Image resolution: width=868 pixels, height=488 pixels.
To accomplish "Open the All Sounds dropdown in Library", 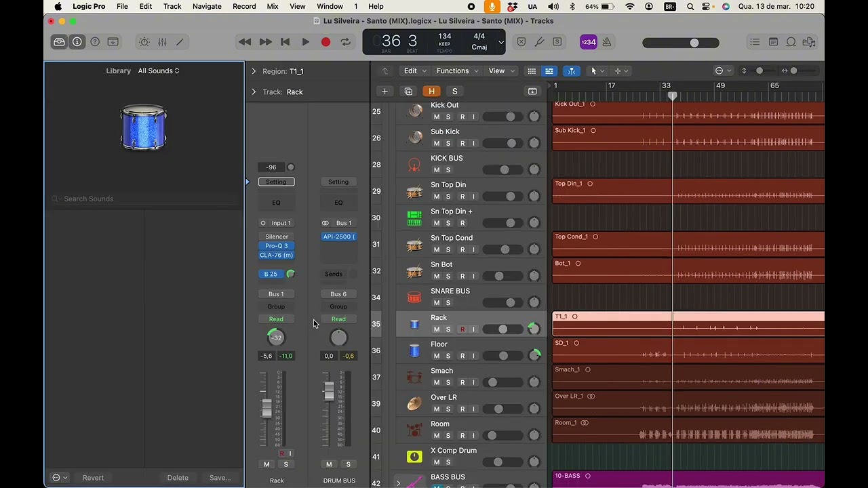I will pos(159,70).
